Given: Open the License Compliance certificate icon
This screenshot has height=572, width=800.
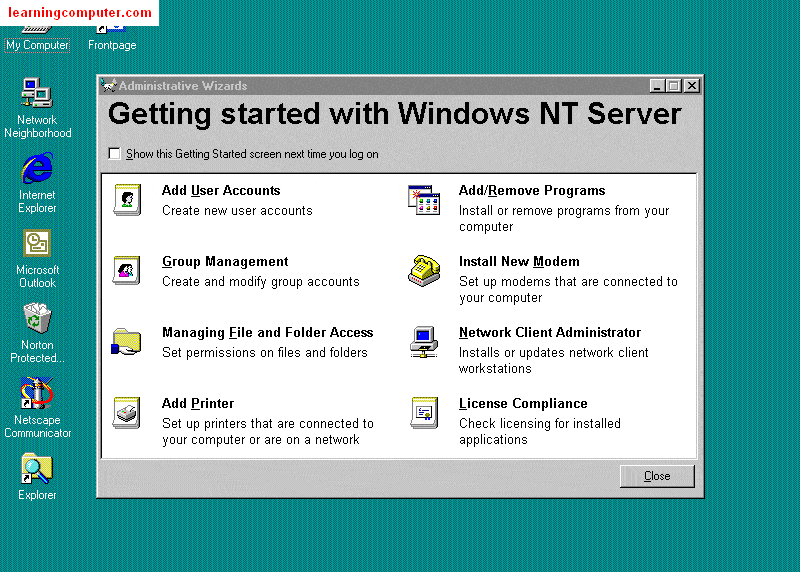Looking at the screenshot, I should (424, 412).
